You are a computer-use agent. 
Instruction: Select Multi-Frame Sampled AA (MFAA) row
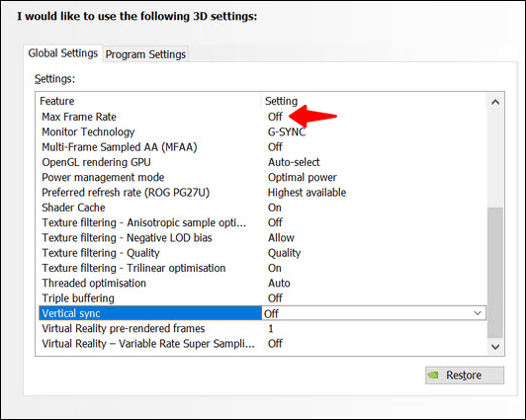pos(262,147)
